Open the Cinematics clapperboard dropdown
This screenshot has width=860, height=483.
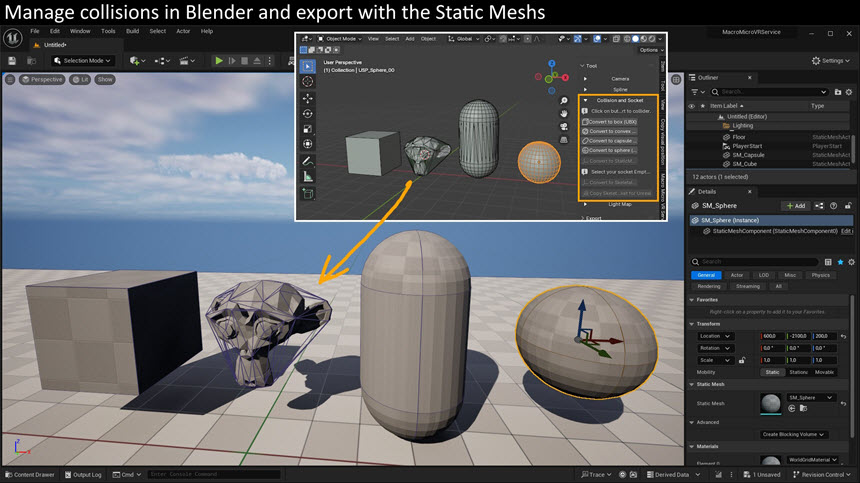(x=188, y=61)
